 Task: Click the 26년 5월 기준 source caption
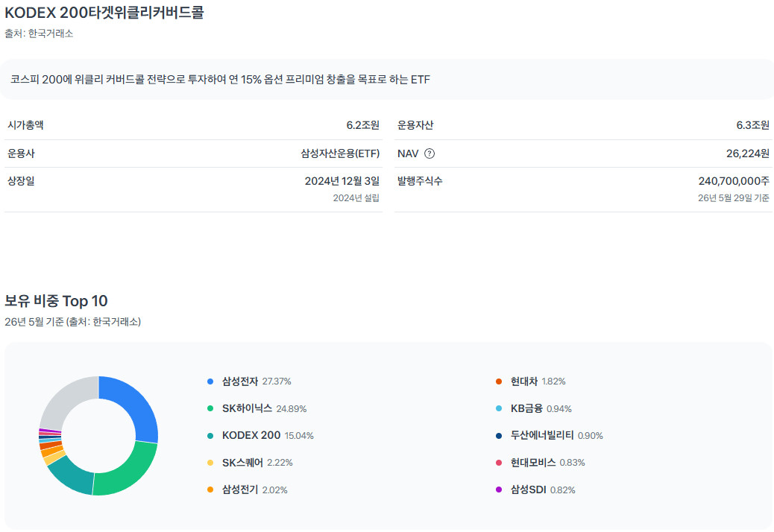coord(72,322)
